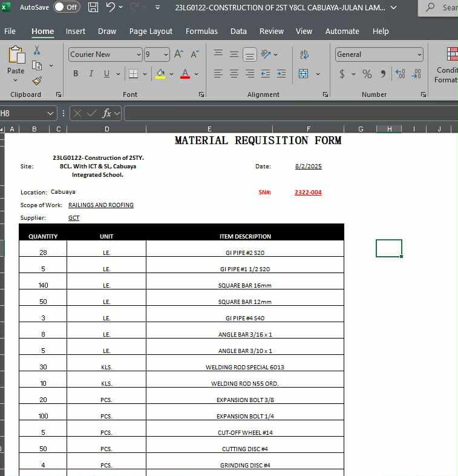The image size is (458, 476).
Task: Switch to the Formulas tab
Action: click(x=201, y=31)
